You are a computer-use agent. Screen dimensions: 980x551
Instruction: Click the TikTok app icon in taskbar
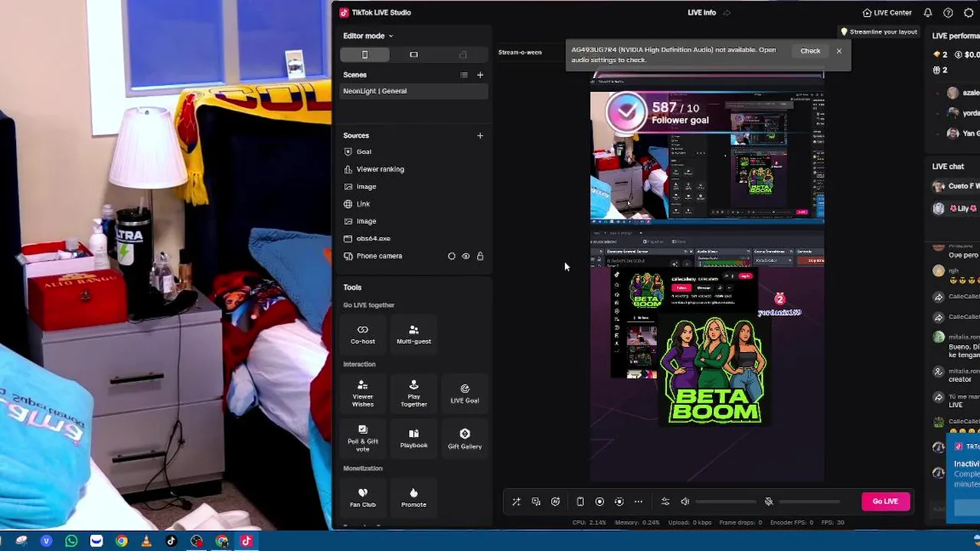[171, 541]
